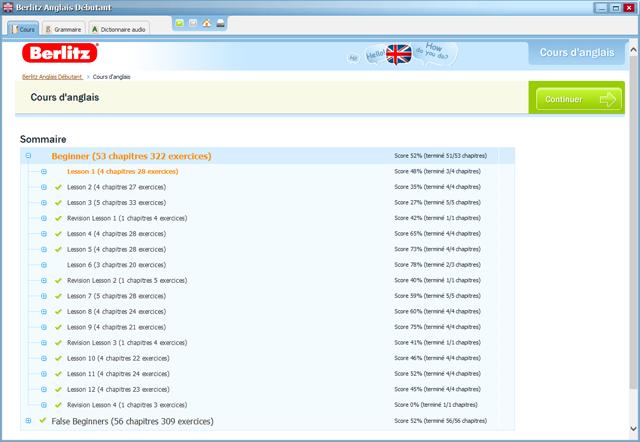Viewport: 640px width, 442px height.
Task: Click Revision Lesson 4 score 0% text
Action: [x=436, y=405]
